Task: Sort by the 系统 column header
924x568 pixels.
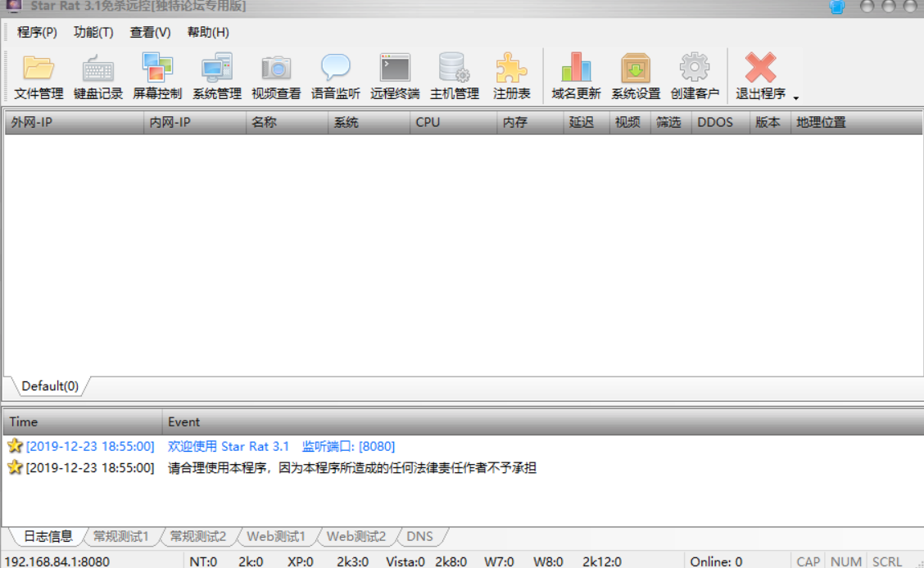Action: point(369,123)
